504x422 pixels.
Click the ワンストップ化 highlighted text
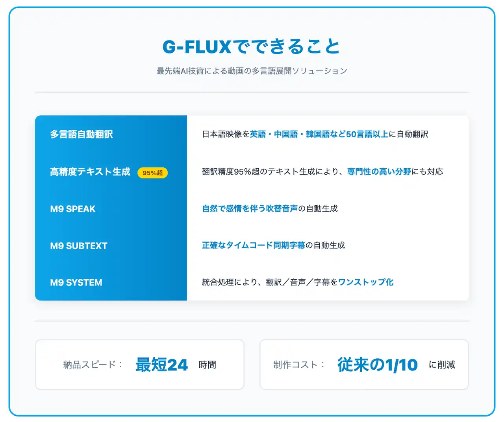pyautogui.click(x=366, y=282)
